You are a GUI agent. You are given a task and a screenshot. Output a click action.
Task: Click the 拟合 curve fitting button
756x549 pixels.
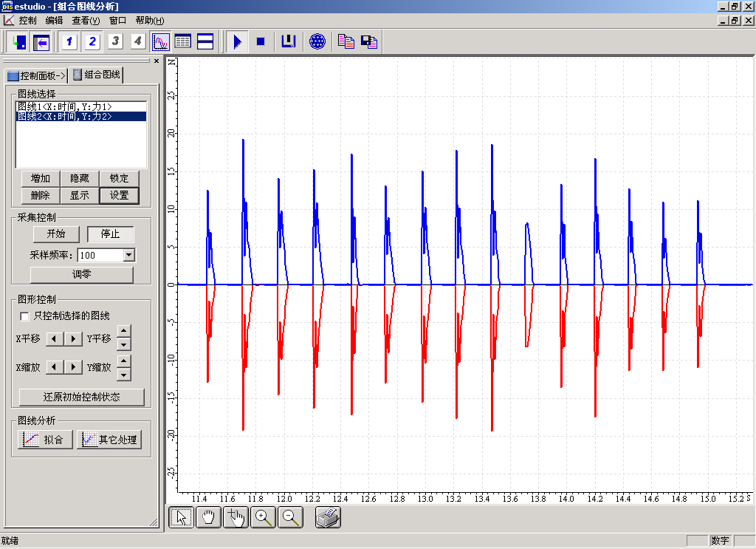45,440
